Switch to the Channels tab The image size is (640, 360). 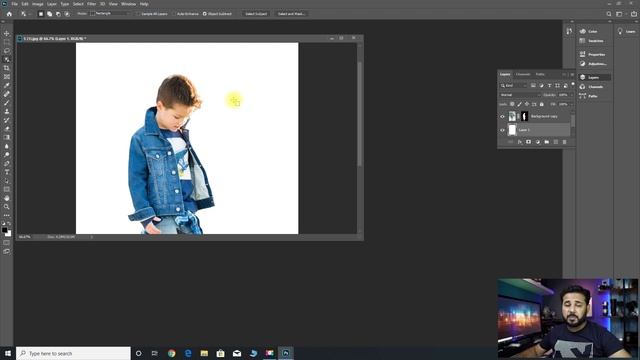(523, 74)
